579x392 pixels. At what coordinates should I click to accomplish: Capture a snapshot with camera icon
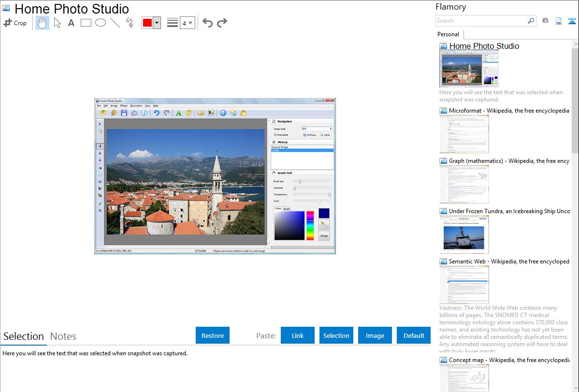(545, 21)
